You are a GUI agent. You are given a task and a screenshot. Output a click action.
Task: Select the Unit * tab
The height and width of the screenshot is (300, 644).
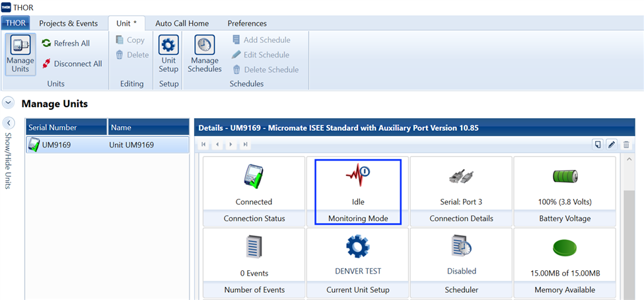coord(127,23)
